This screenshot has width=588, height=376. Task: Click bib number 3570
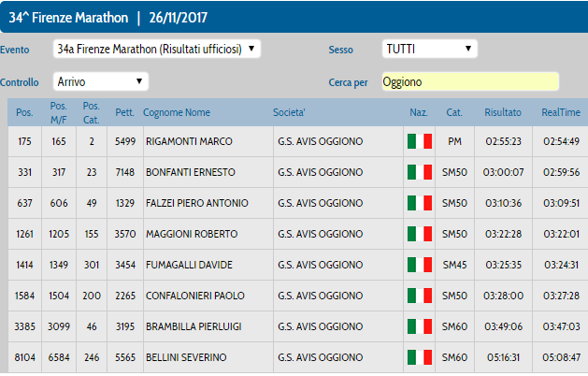tap(125, 234)
